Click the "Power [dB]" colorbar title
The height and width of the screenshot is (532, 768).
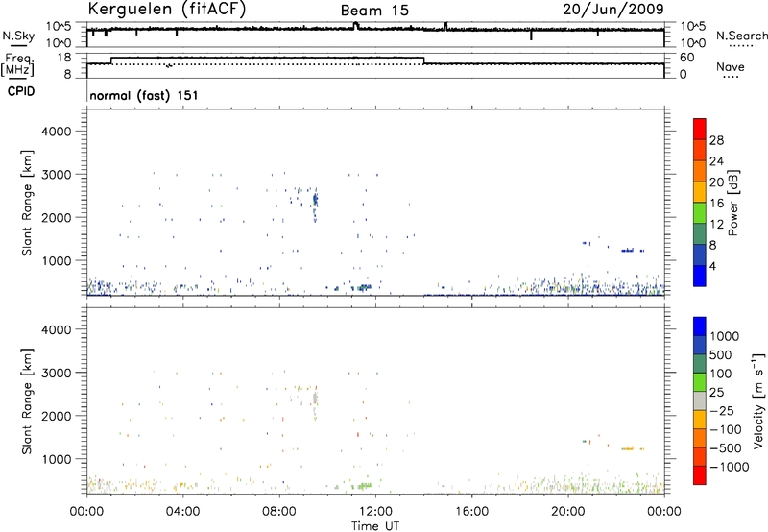point(732,203)
